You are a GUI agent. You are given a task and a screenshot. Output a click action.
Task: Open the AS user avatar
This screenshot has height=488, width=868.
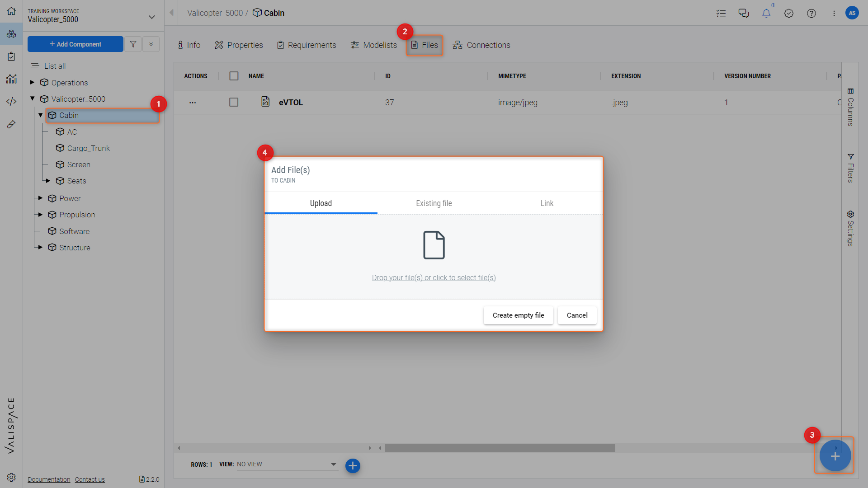(x=852, y=13)
